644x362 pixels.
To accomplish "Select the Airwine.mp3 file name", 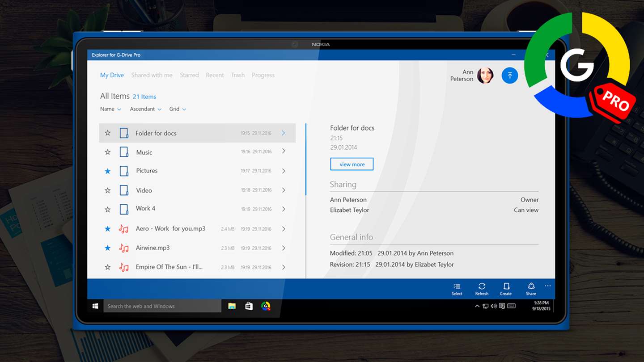I will 153,248.
